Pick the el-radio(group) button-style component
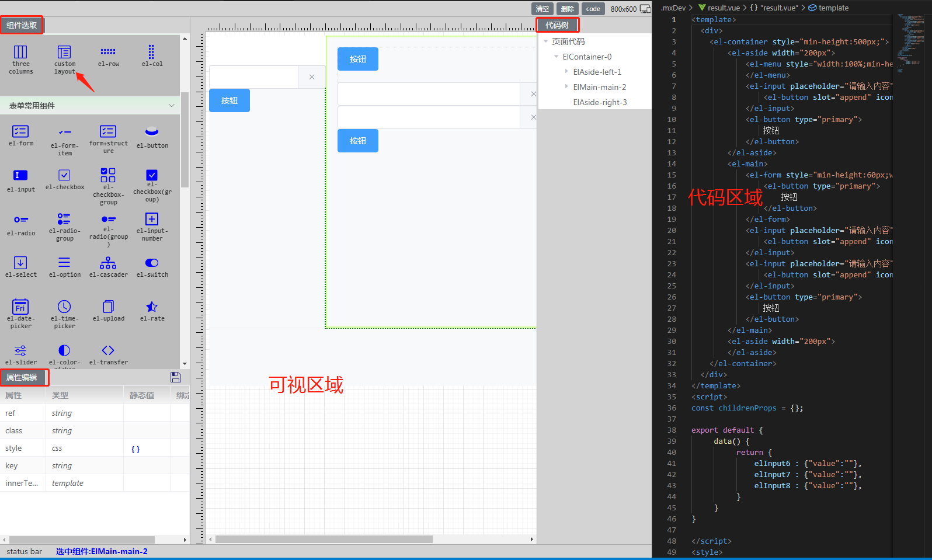Screen dimensions: 932x560 click(108, 229)
